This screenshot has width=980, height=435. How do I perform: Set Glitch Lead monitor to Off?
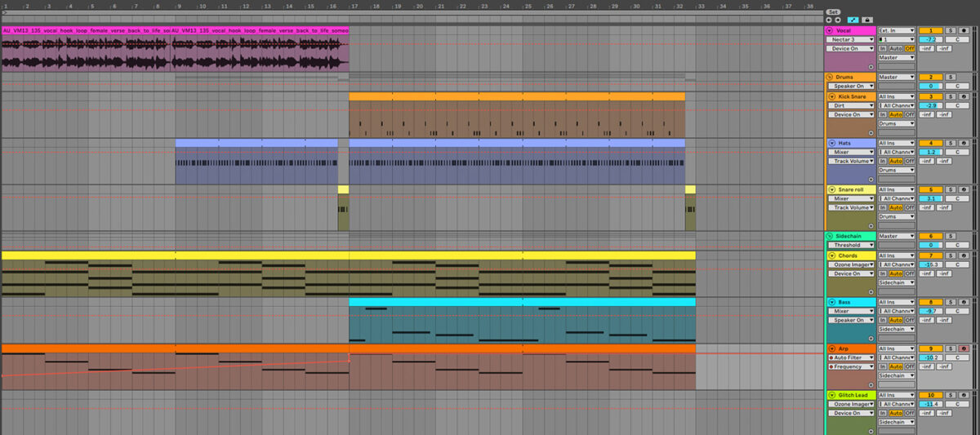(x=910, y=413)
